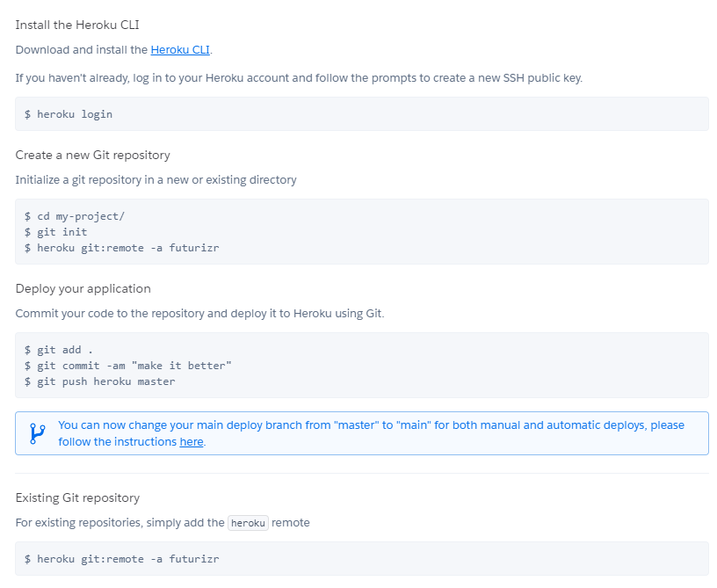Screen dimensions: 717x588
Task: Click the SSH public key instruction sentence
Action: 299,77
